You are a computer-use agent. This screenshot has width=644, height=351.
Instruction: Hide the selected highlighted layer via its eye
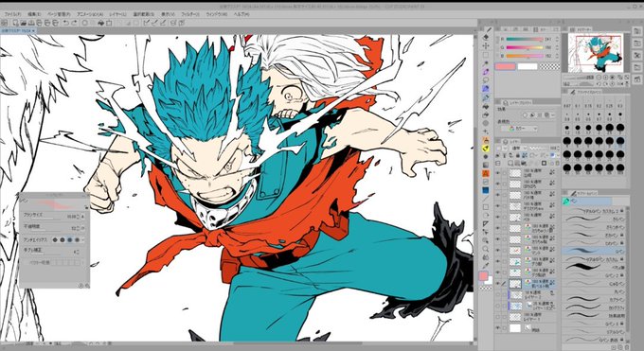tap(498, 284)
